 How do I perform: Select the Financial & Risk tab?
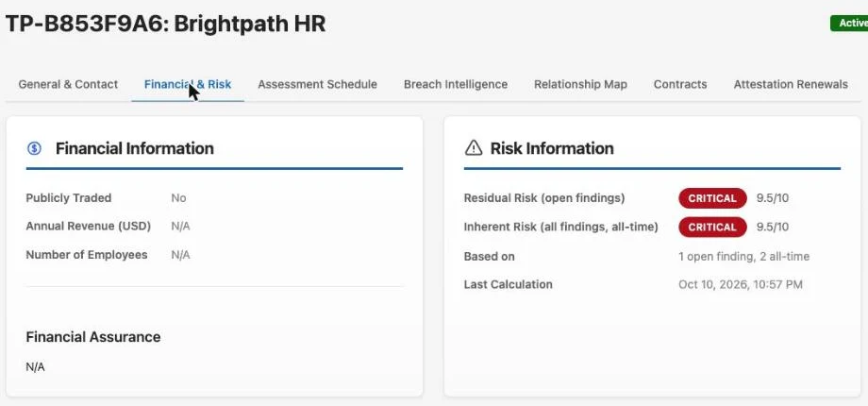point(188,84)
